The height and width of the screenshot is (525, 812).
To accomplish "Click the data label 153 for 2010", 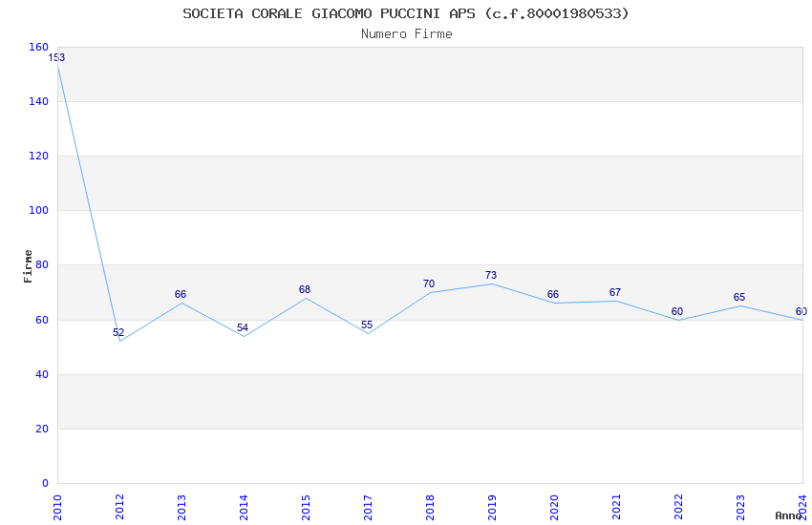I will [56, 57].
